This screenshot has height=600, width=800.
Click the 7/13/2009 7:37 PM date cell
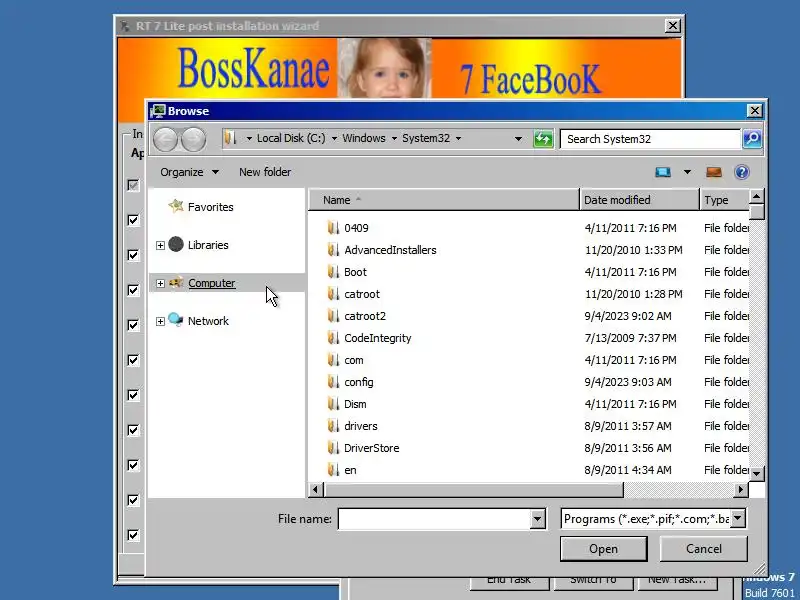click(631, 338)
